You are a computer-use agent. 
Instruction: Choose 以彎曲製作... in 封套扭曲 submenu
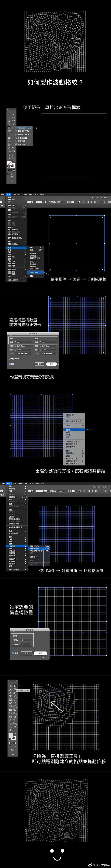(x=39, y=547)
